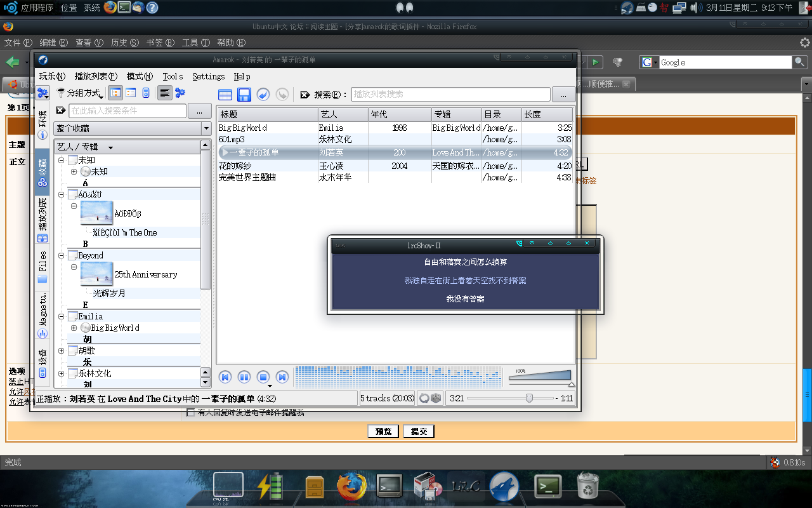Click the analyzer visualization bars

point(398,376)
